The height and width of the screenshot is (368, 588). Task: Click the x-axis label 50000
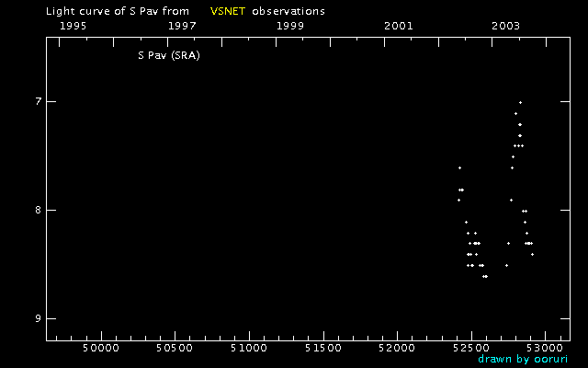pyautogui.click(x=101, y=348)
